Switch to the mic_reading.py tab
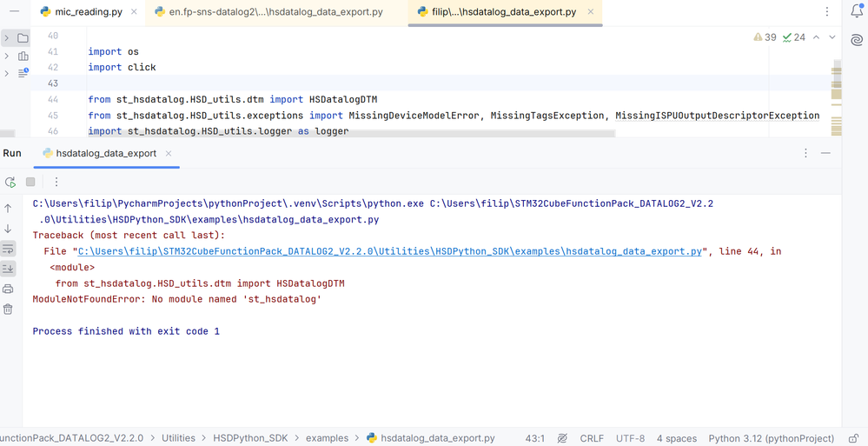Viewport: 868px width, 446px height. (x=81, y=12)
